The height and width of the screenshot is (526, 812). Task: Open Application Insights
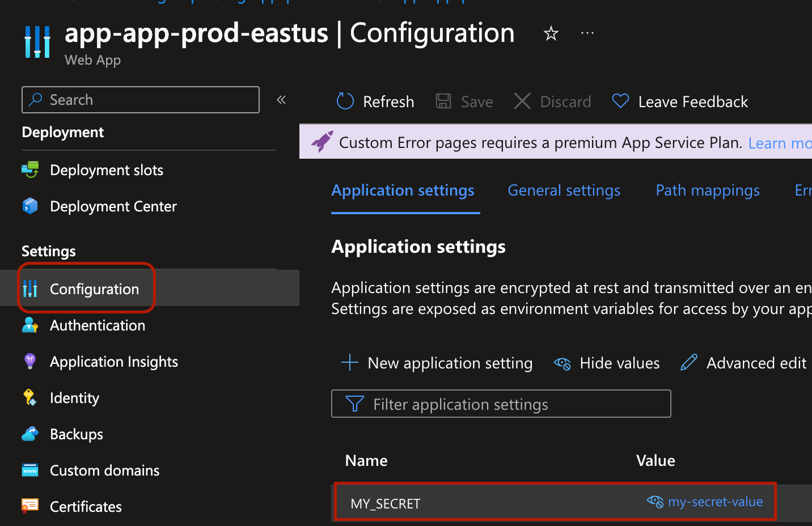114,362
